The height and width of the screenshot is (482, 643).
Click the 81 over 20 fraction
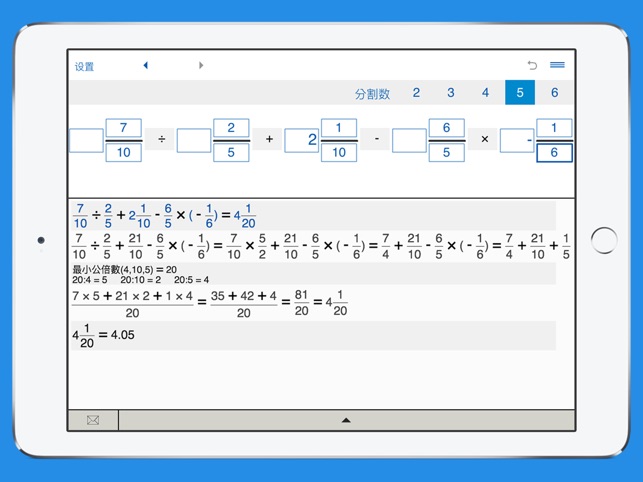click(x=301, y=303)
